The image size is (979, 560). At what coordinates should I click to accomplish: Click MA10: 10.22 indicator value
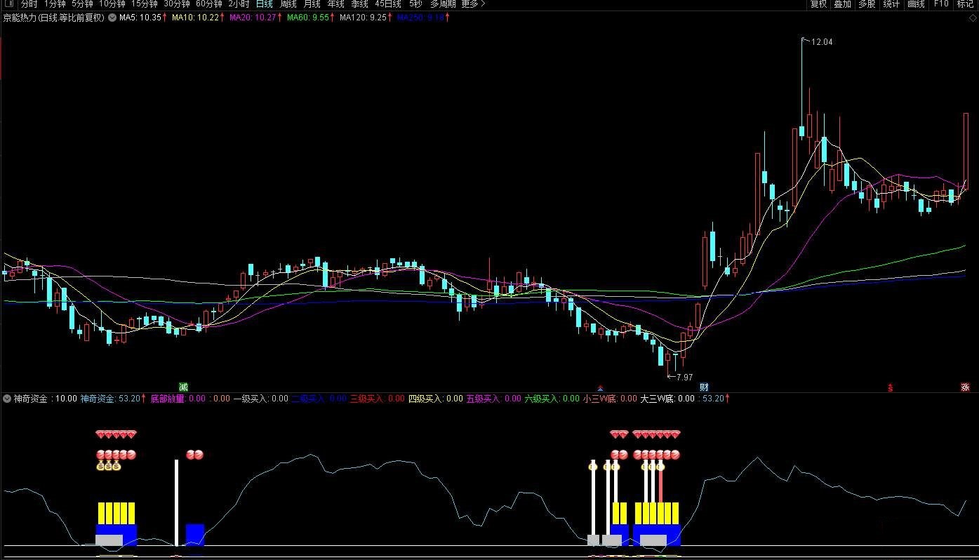197,18
